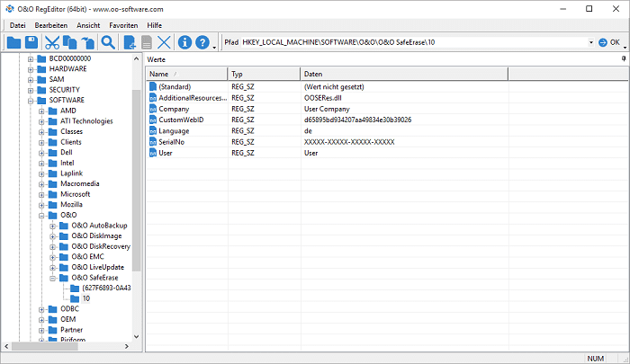Screen dimensions: 630x364
Task: Expand the O&O DiskImage node
Action: coord(52,236)
